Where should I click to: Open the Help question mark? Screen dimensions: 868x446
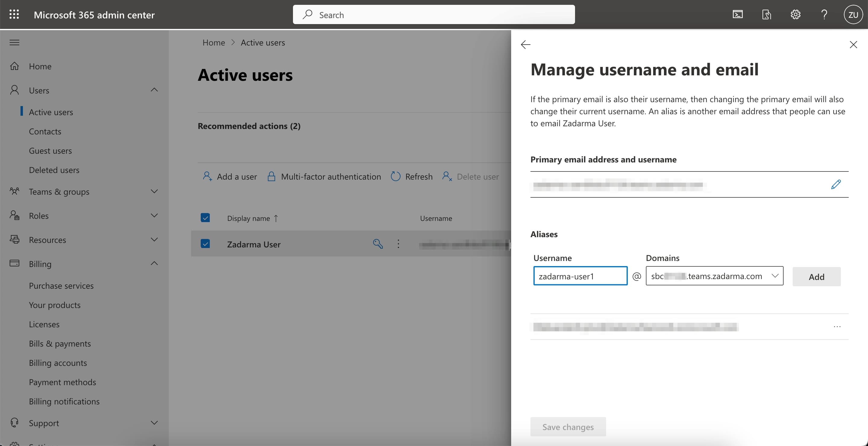click(824, 14)
